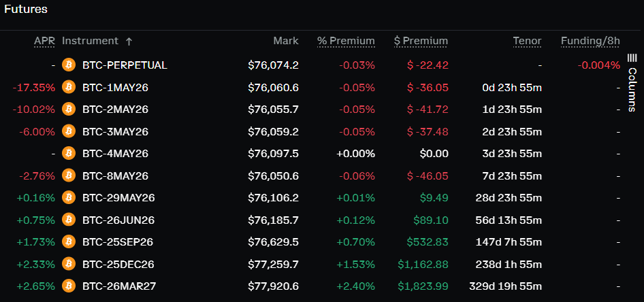This screenshot has width=644, height=302.
Task: Click the +0.00% premium value
Action: [355, 154]
